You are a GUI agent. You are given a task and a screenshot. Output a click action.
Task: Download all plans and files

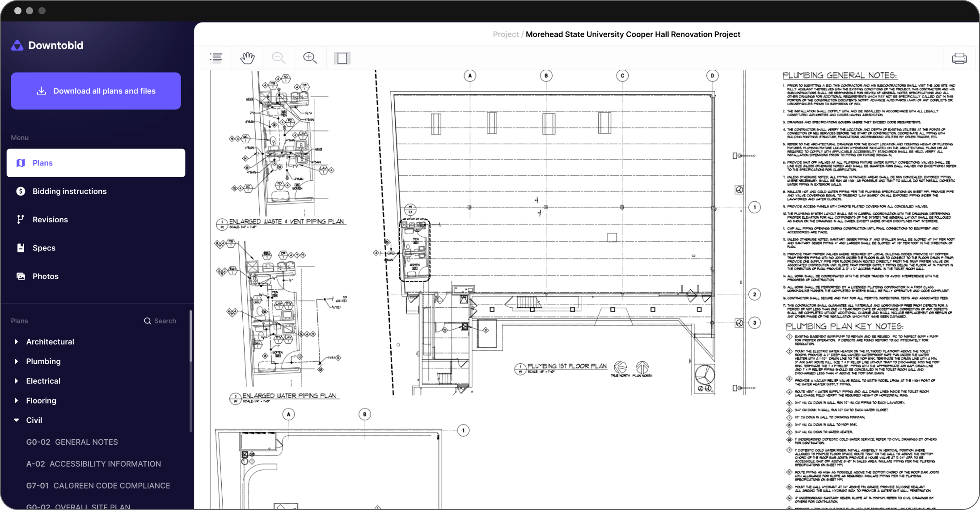(96, 91)
